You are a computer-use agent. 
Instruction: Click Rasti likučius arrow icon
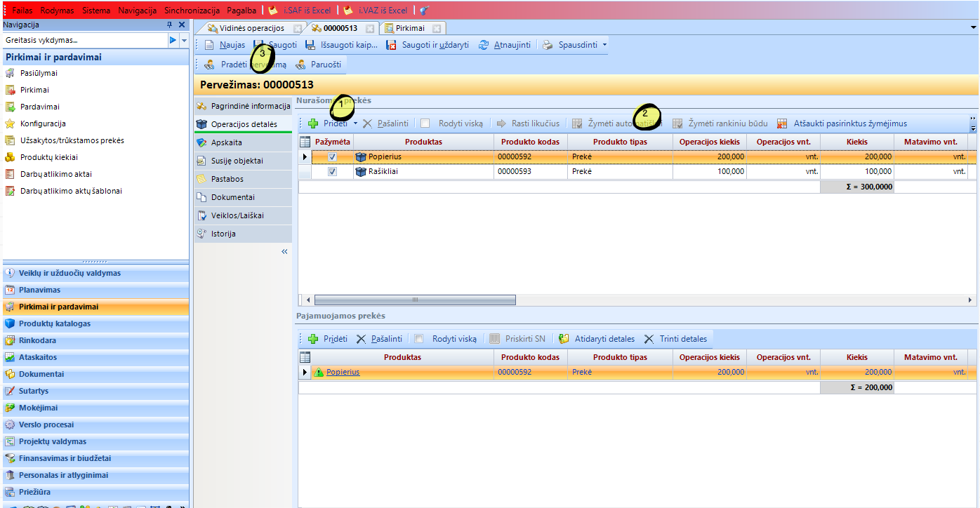(501, 123)
